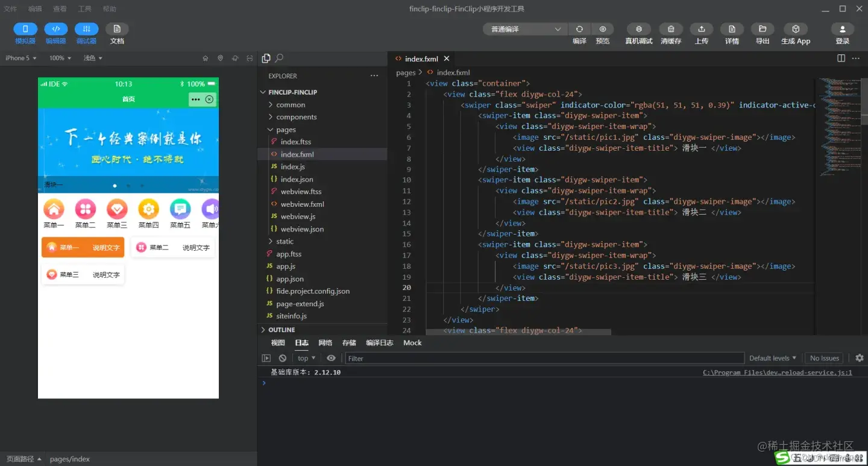Open the 预览 preview eye icon
This screenshot has height=466, width=868.
[603, 29]
